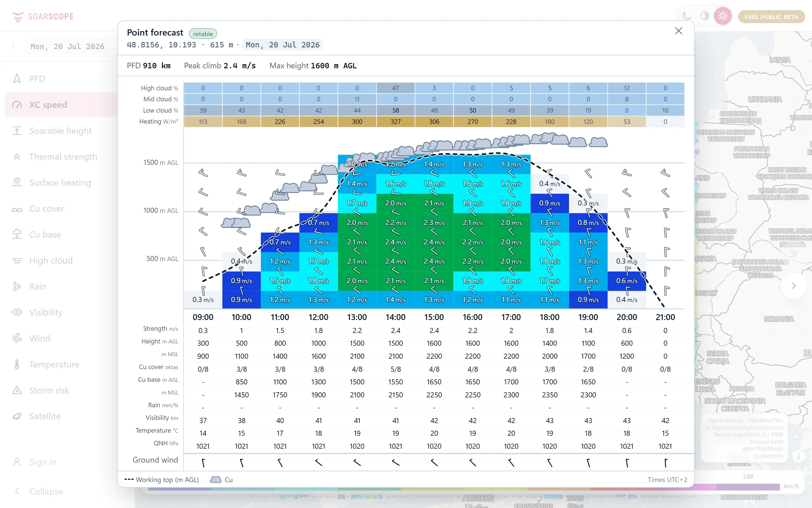Close the Point forecast dialog
The image size is (812, 508).
tap(678, 31)
